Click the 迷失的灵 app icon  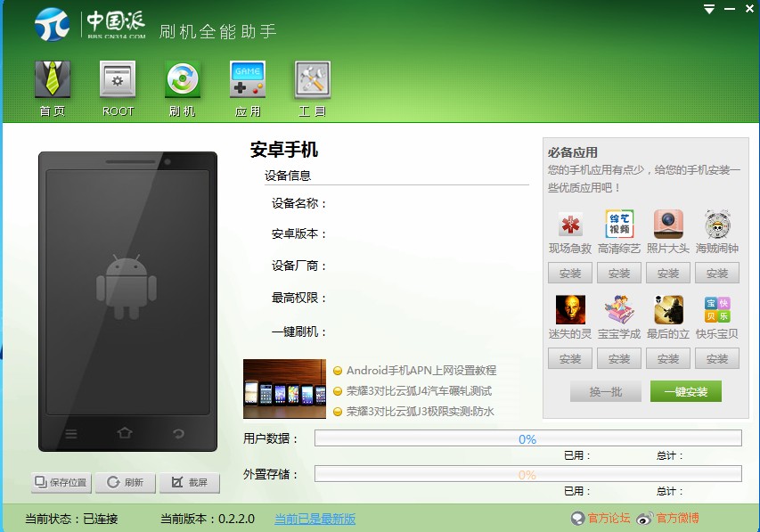[570, 309]
